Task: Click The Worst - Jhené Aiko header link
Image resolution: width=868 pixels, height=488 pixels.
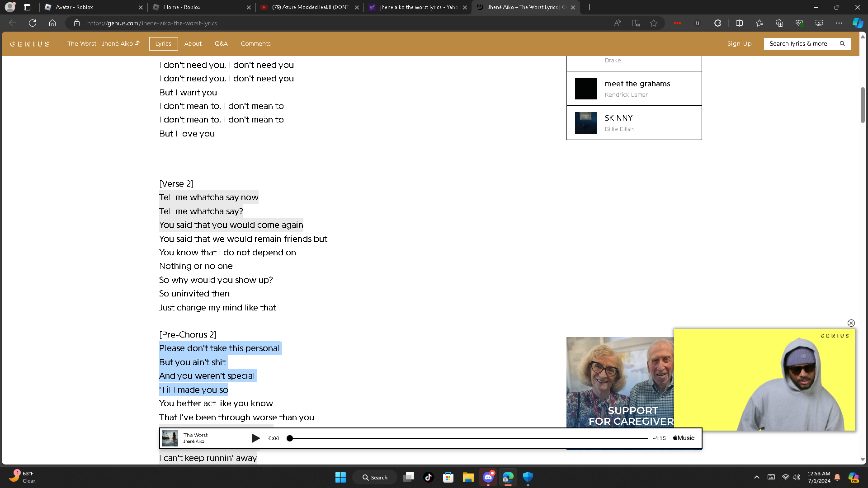Action: (104, 44)
